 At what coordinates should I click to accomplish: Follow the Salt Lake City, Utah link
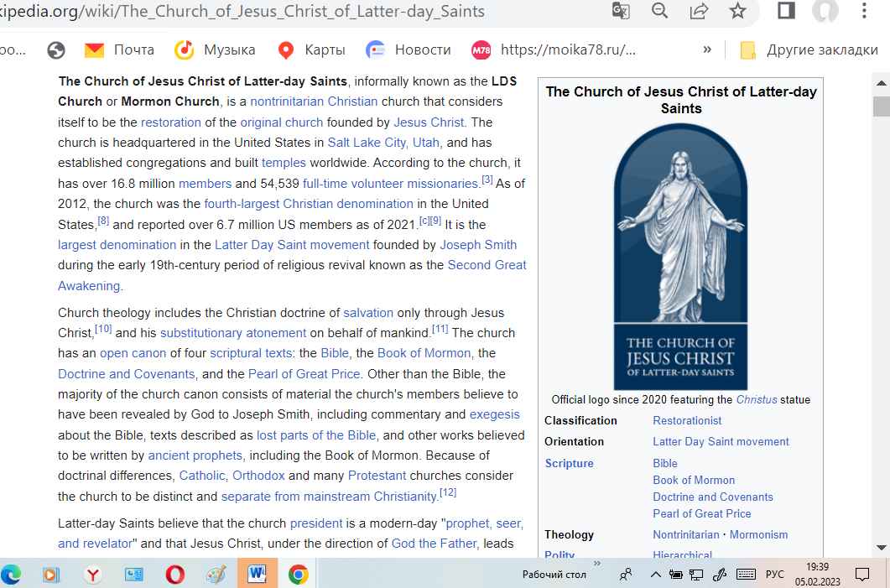tap(383, 143)
